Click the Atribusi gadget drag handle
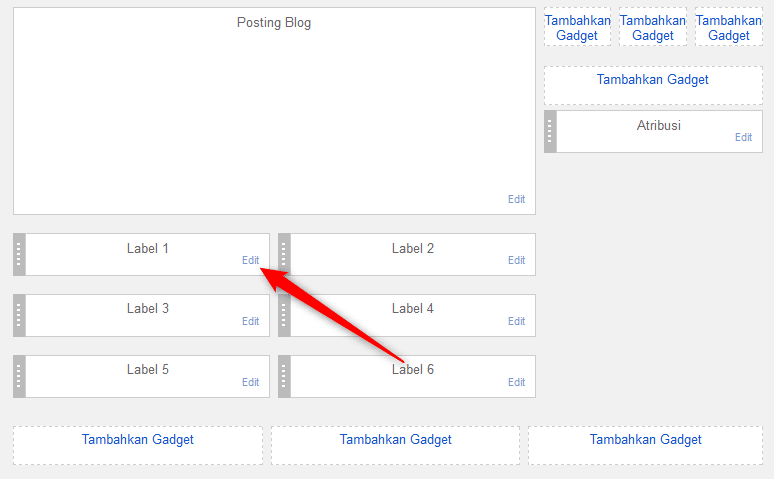The image size is (774, 479). click(550, 131)
